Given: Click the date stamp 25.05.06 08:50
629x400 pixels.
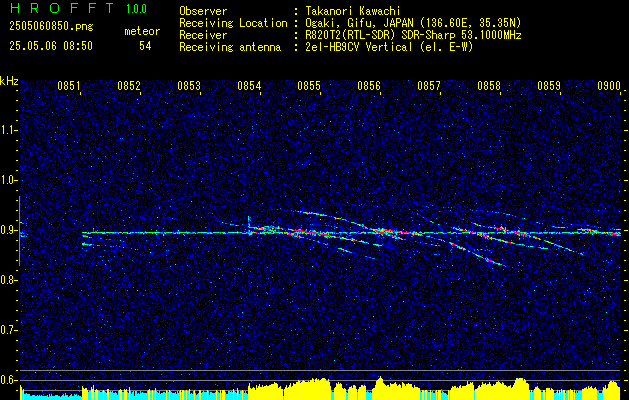Looking at the screenshot, I should pyautogui.click(x=51, y=46).
